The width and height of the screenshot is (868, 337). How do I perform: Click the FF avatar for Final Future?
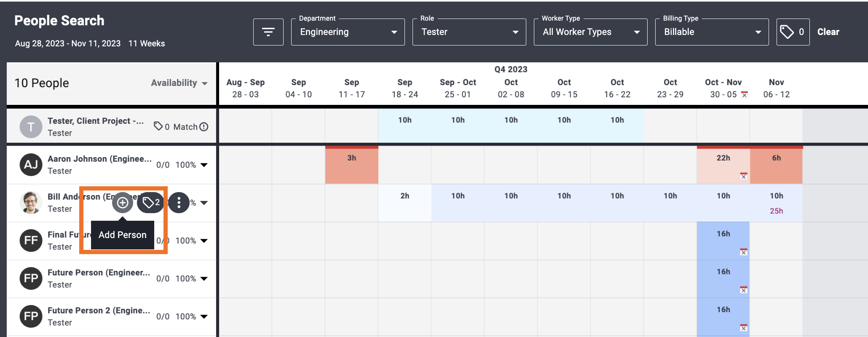(x=31, y=241)
